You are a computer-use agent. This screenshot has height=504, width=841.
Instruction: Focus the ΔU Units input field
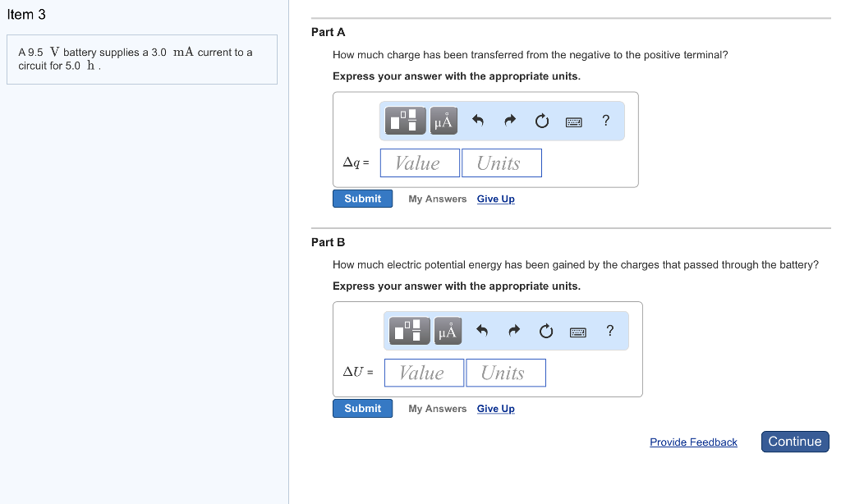click(505, 373)
